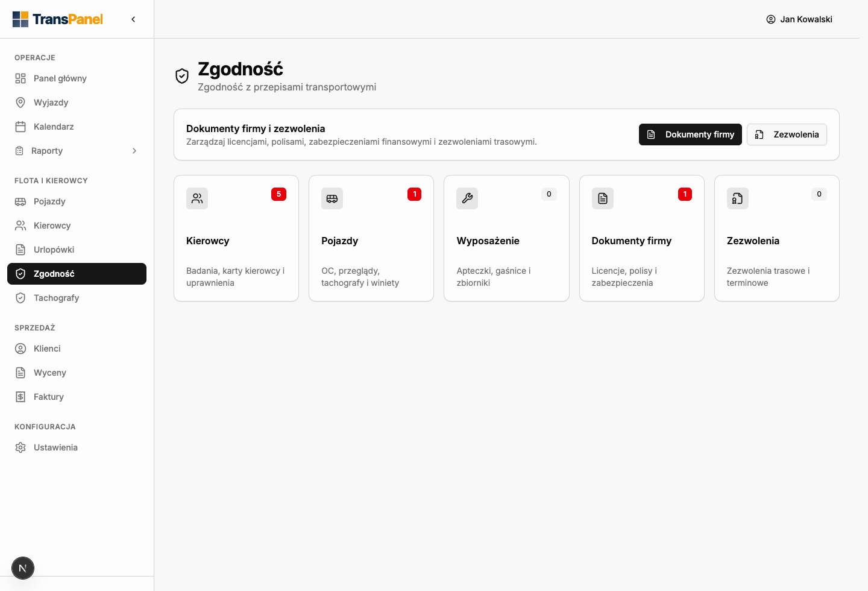
Task: Click the Wyposażenie card wrench icon
Action: [467, 198]
